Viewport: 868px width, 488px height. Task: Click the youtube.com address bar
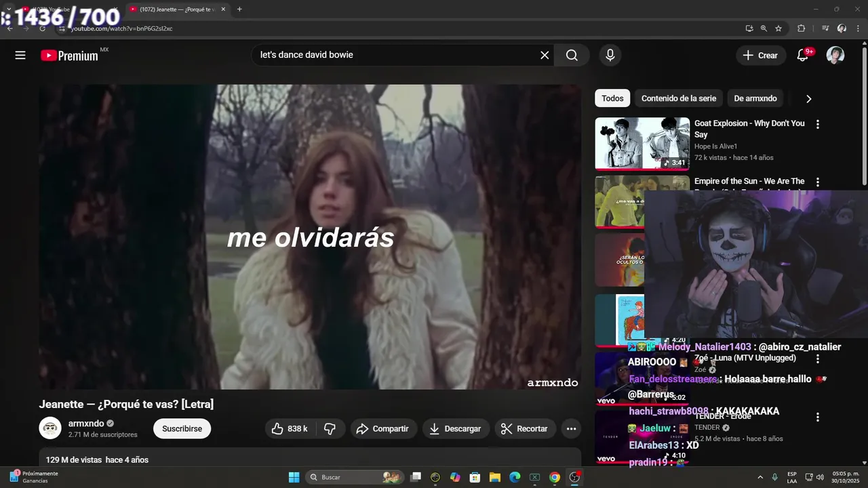(x=400, y=28)
